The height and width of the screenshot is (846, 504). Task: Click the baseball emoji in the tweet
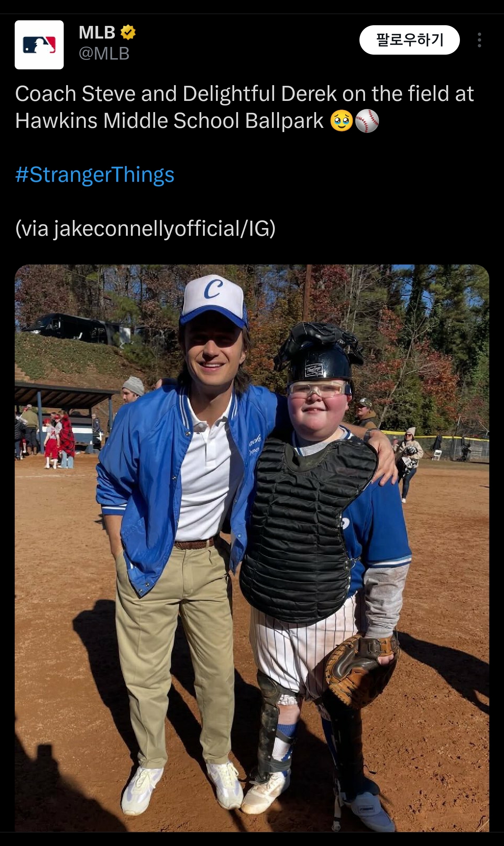click(x=367, y=121)
